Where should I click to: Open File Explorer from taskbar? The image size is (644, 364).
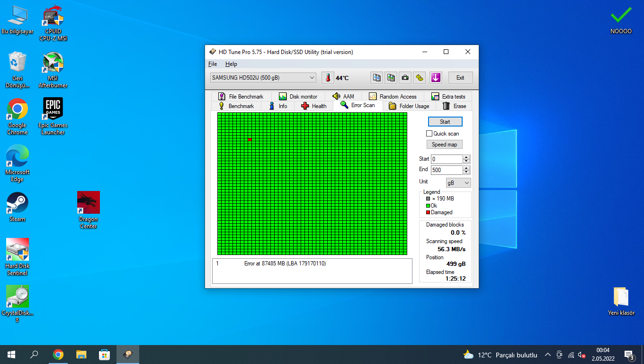click(81, 355)
